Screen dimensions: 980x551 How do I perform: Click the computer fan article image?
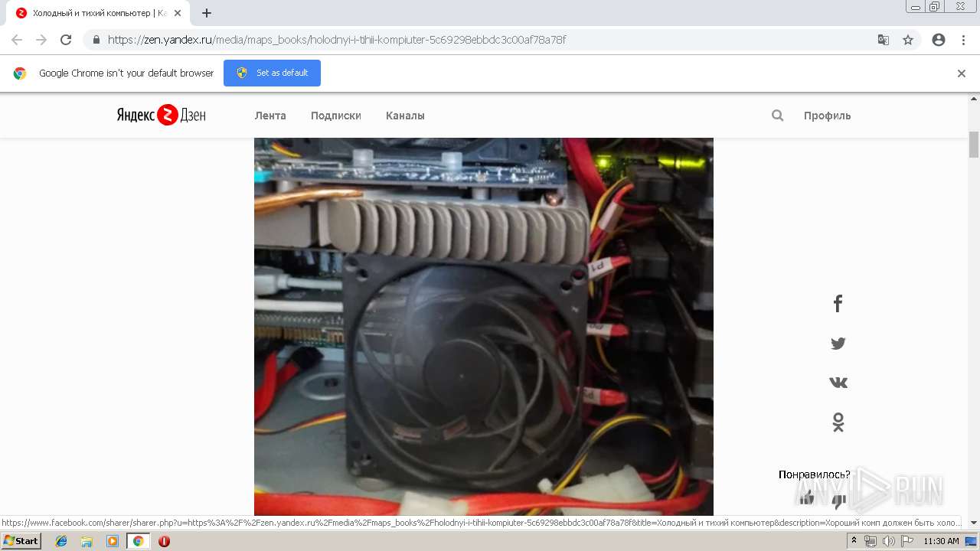click(484, 327)
